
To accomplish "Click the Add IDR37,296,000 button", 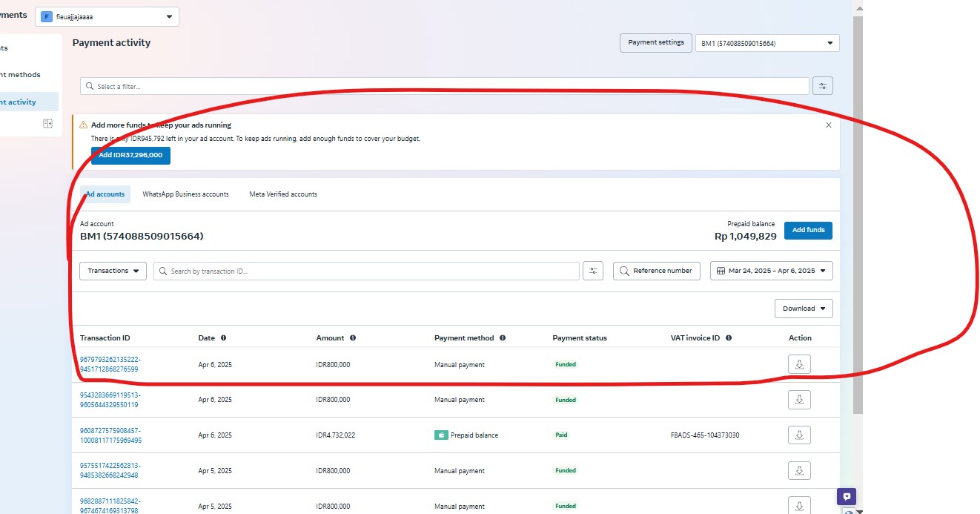I will pyautogui.click(x=130, y=155).
